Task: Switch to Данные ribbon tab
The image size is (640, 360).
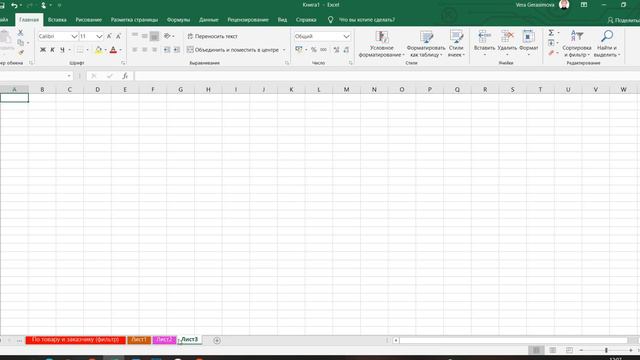Action: [x=209, y=20]
